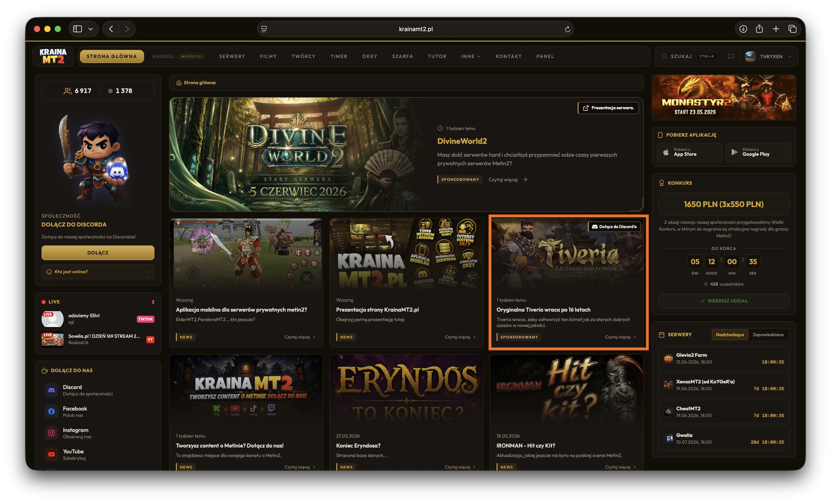
Task: Open the Timer menu item
Action: pos(338,56)
